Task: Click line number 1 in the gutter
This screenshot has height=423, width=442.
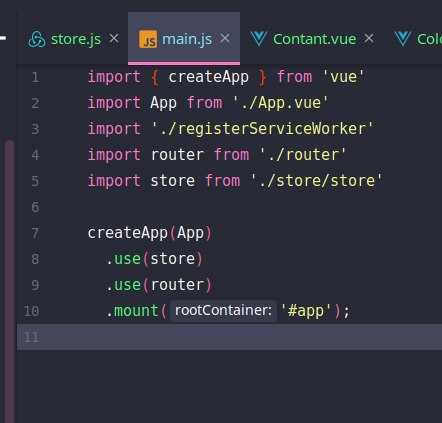Action: (35, 77)
